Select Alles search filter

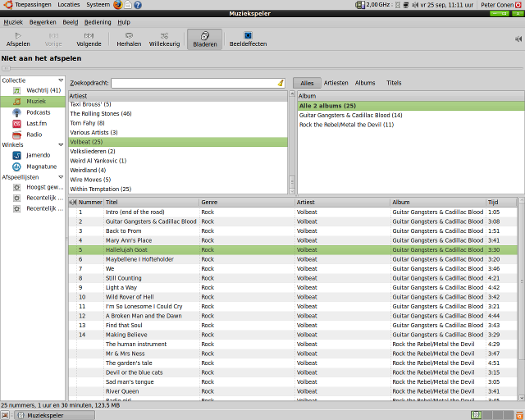pos(307,83)
